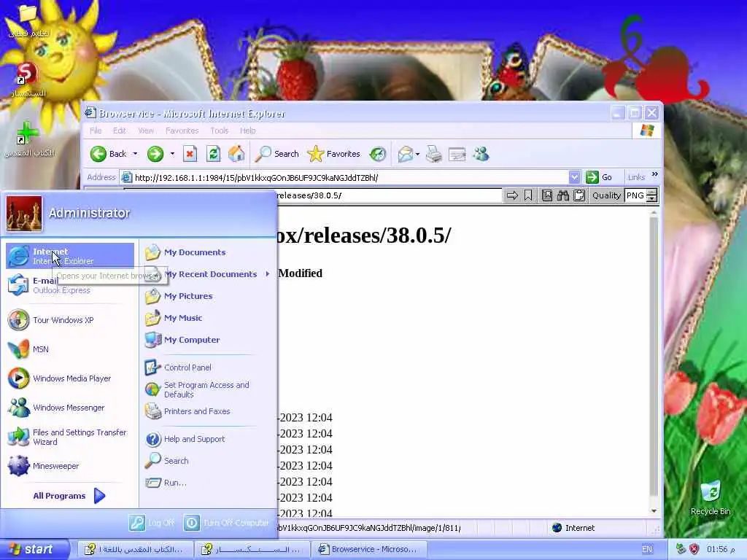The image size is (747, 560).
Task: Open My Music from Start menu
Action: point(208,318)
